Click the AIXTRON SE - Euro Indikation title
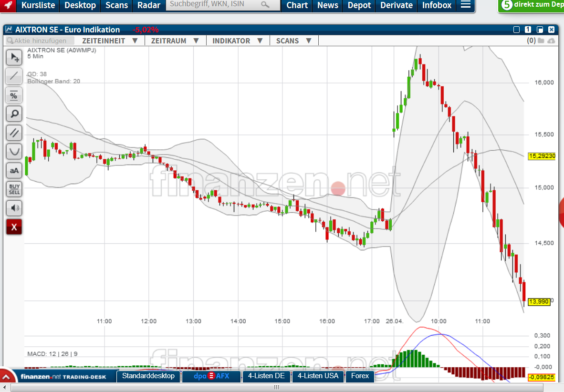This screenshot has height=392, width=564. click(x=67, y=30)
